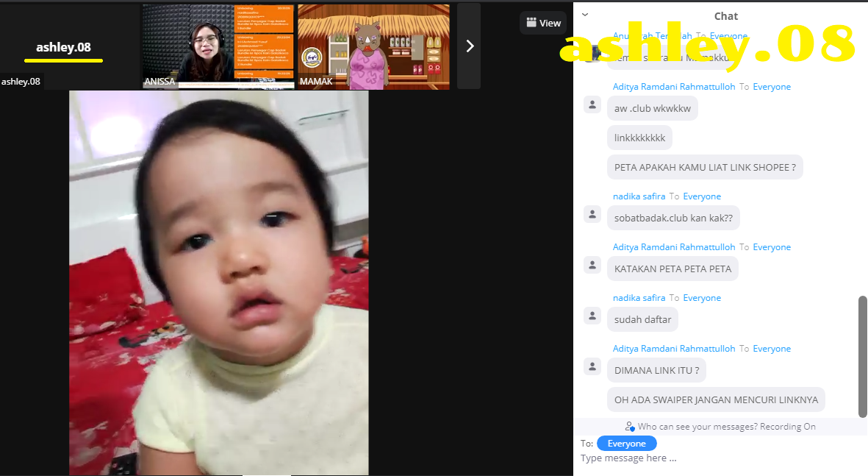Screen dimensions: 868x476
Task: Click the 'DIMANA LINK ITU ?' message
Action: tap(656, 370)
